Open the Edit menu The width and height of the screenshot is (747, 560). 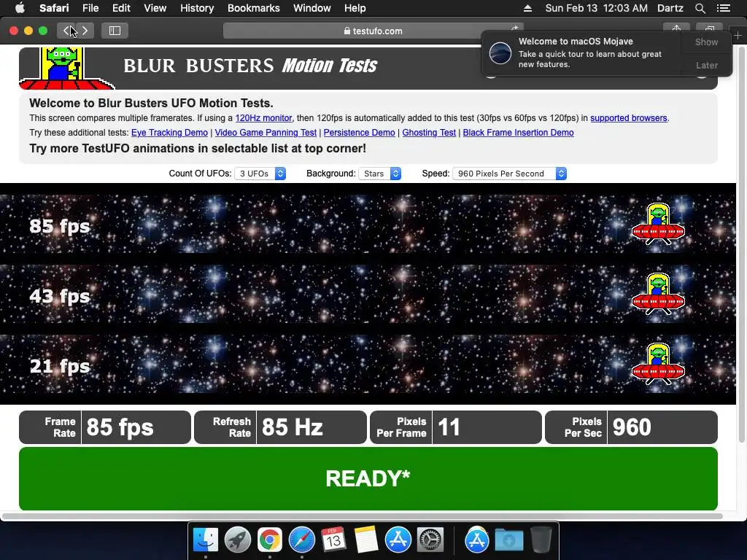(x=121, y=8)
